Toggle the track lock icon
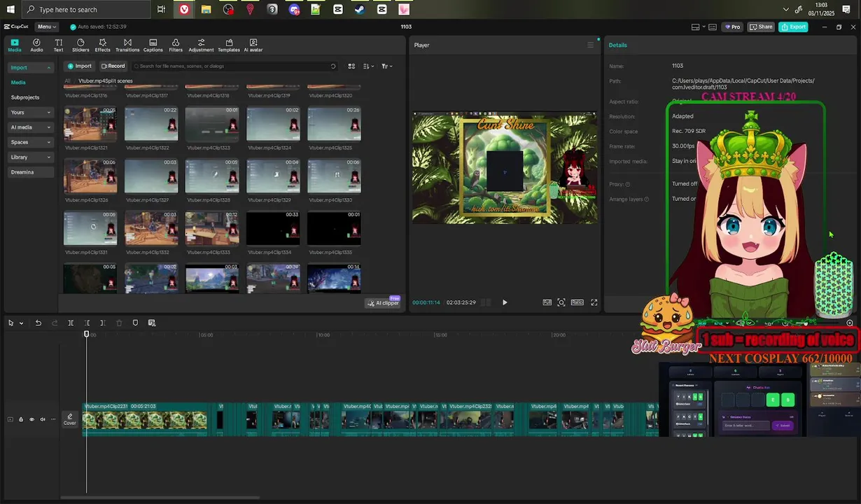Screen dimensions: 861x504 point(21,419)
